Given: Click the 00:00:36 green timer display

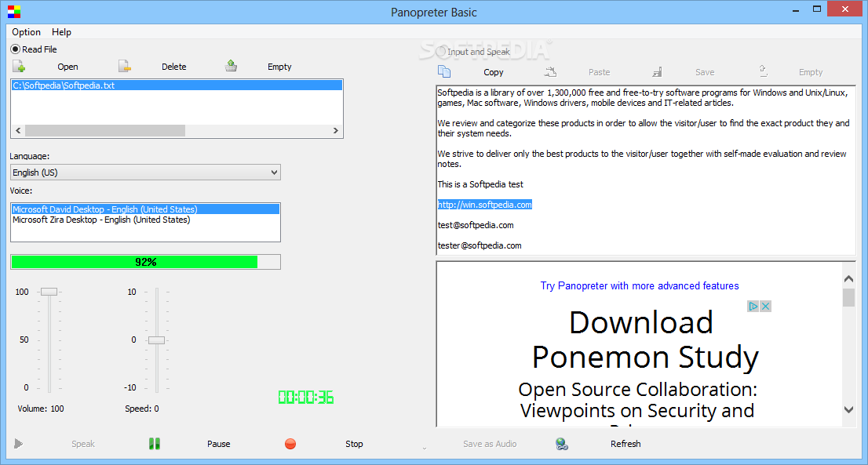Looking at the screenshot, I should pos(305,398).
